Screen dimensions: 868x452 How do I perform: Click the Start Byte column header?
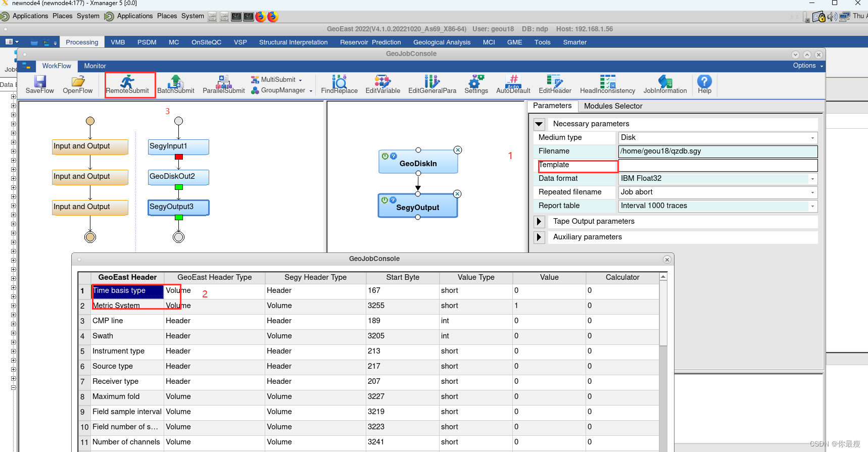point(403,277)
